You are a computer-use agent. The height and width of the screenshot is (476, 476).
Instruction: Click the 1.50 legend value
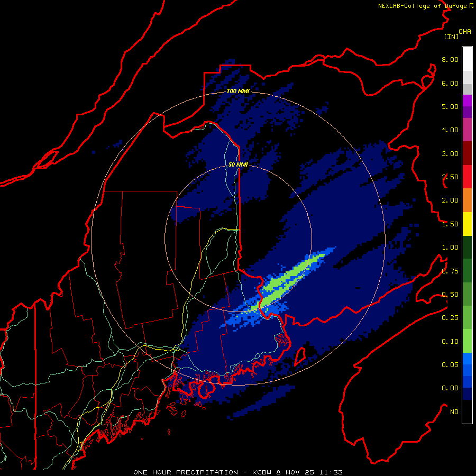pyautogui.click(x=450, y=224)
